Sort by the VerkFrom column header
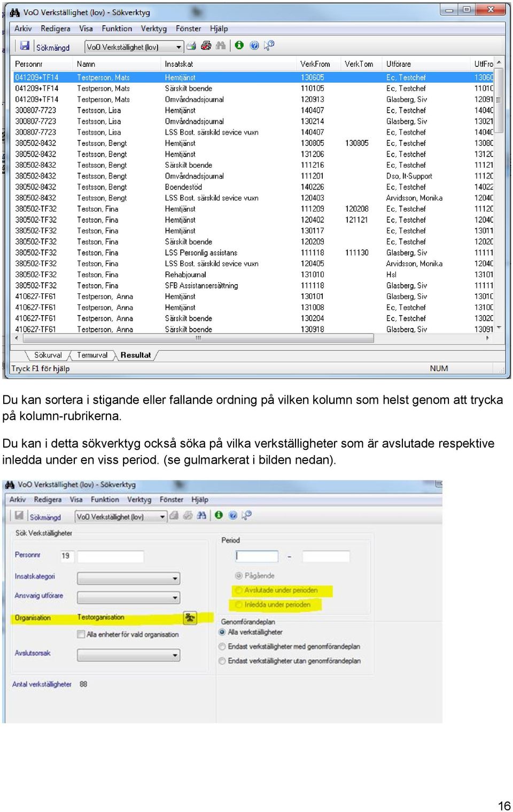Viewport: 513px width, 812px height. point(320,64)
